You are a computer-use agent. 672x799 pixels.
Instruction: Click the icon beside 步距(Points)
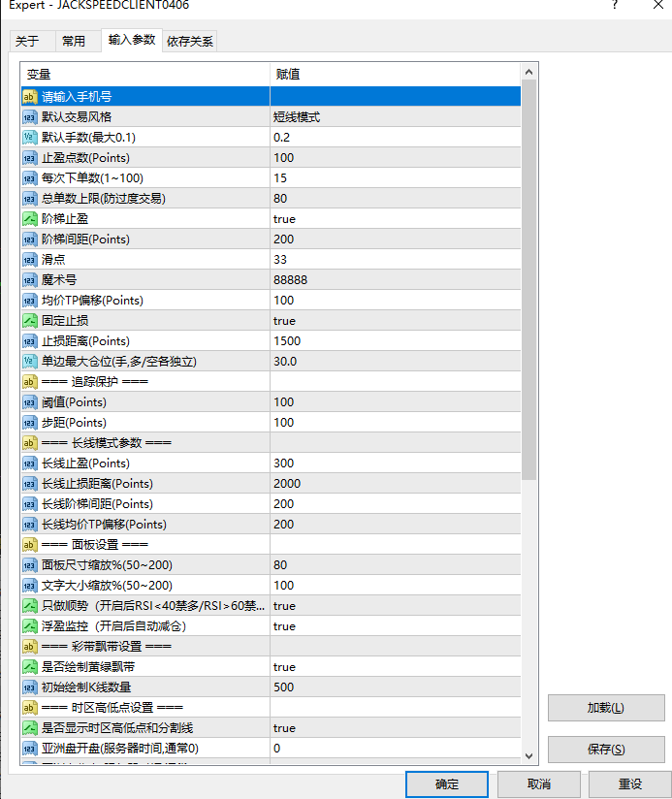29,423
